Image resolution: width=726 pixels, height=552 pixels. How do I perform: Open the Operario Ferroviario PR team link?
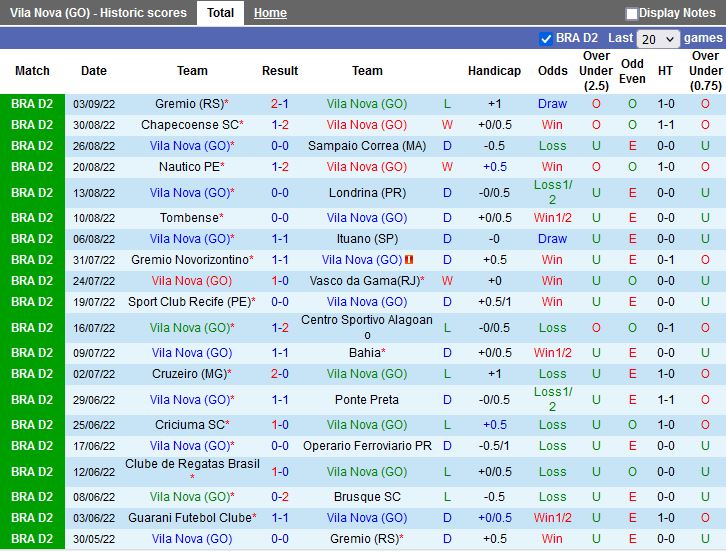[x=367, y=446]
